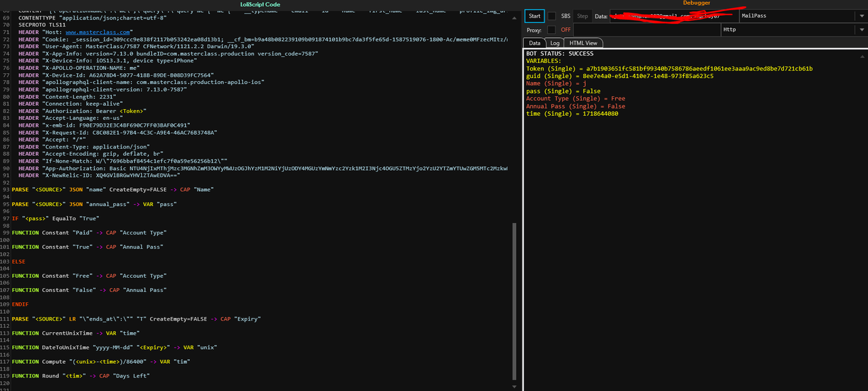Click the Authorization Bearer header line
This screenshot has height=391, width=868.
point(83,110)
